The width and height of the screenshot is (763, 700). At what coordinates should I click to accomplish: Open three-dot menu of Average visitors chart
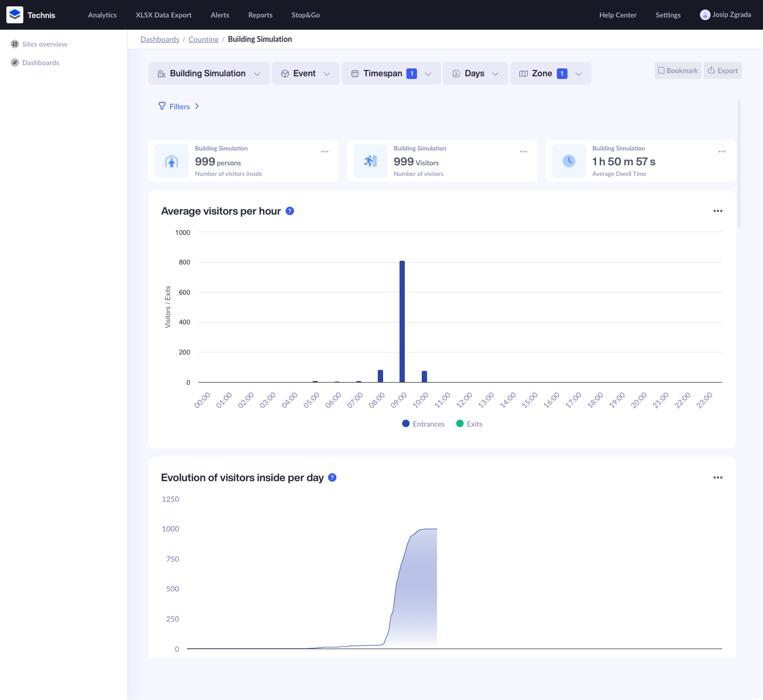[x=717, y=211]
